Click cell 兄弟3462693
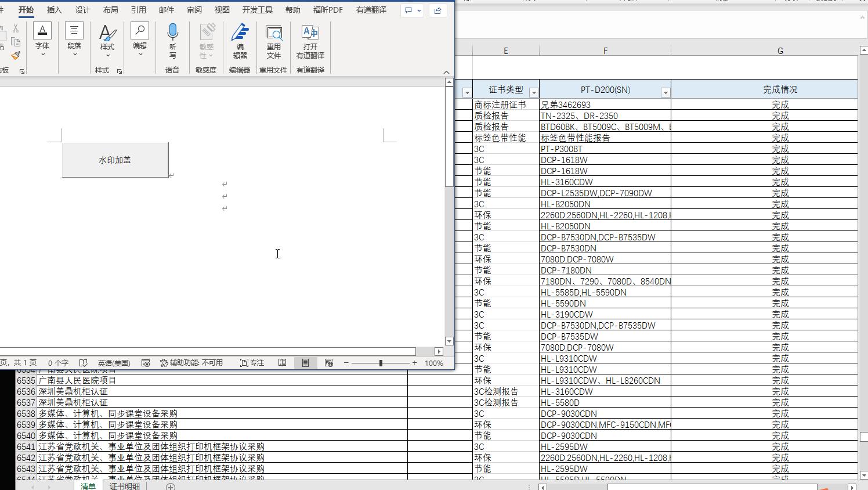This screenshot has height=490, width=868. (605, 105)
